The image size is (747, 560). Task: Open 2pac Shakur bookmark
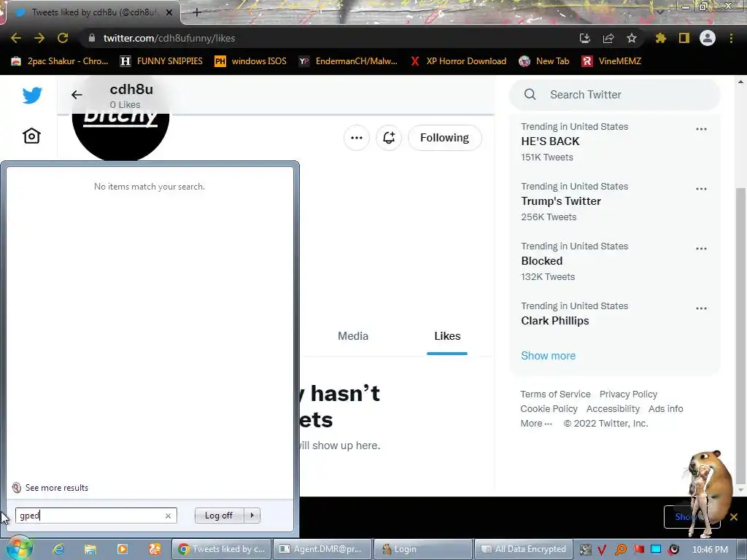click(x=60, y=61)
